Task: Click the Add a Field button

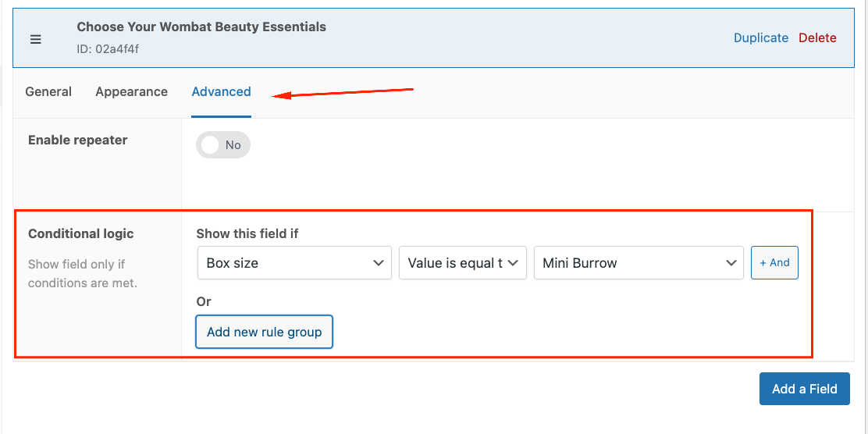Action: coord(804,389)
